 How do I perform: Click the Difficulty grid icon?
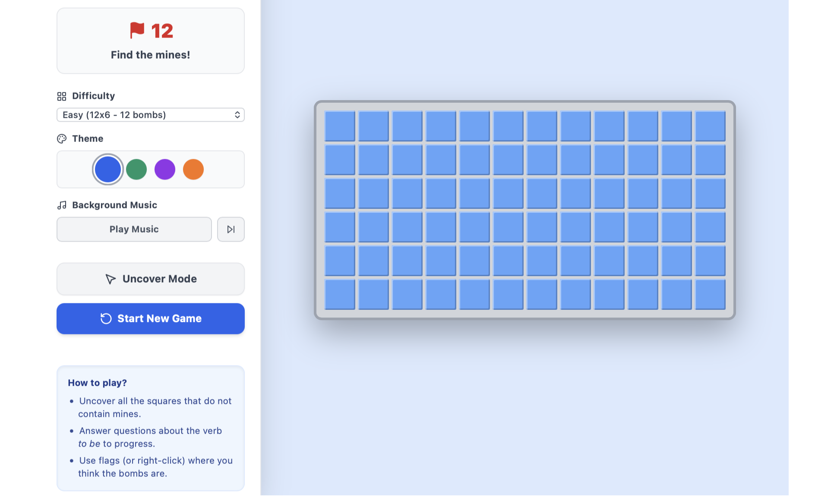[x=62, y=96]
